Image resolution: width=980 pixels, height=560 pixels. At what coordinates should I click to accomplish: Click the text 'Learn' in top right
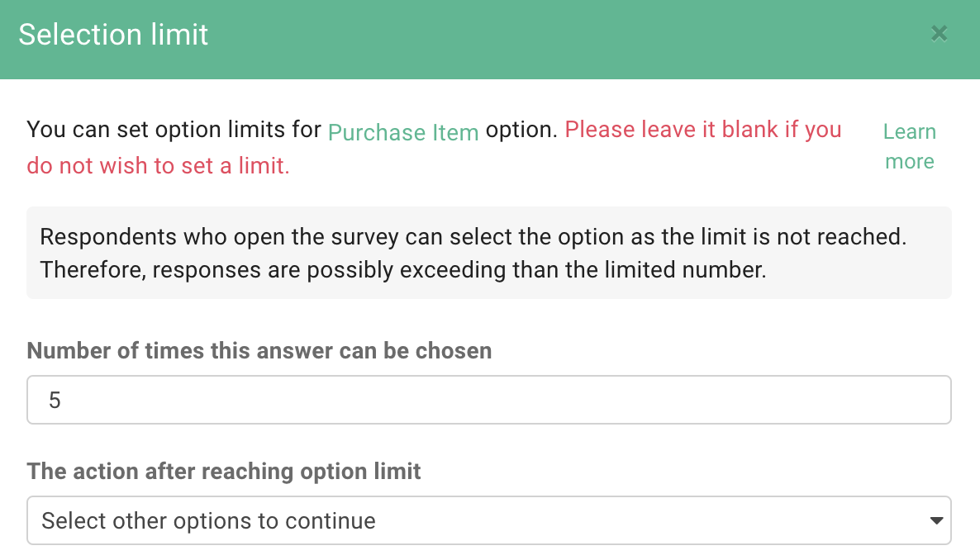(x=909, y=131)
